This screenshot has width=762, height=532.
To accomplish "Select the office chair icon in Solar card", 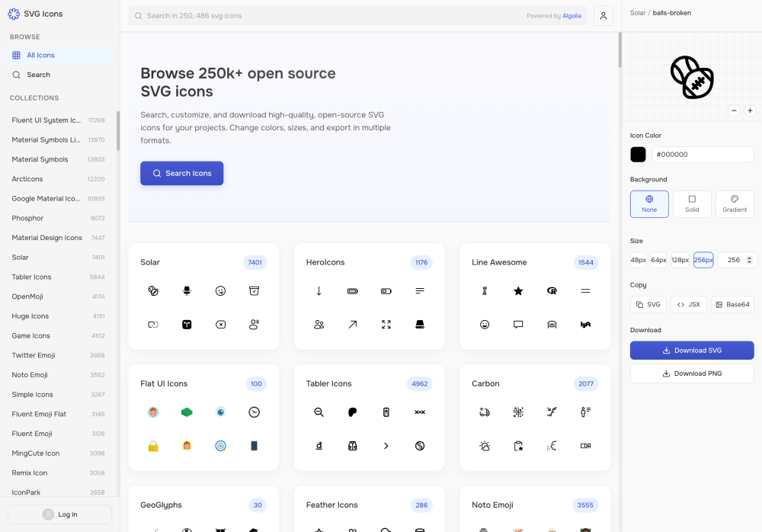I will [x=187, y=291].
